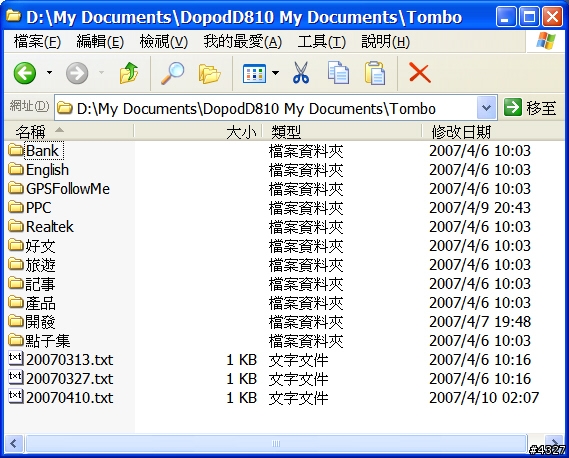569x458 pixels.
Task: Select the 記事 folder name
Action: pos(40,283)
